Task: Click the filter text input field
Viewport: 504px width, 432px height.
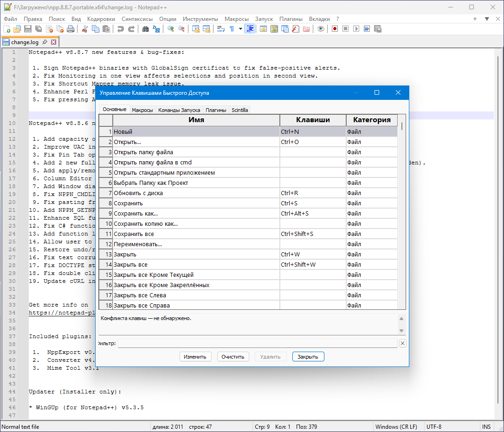Action: coord(258,343)
